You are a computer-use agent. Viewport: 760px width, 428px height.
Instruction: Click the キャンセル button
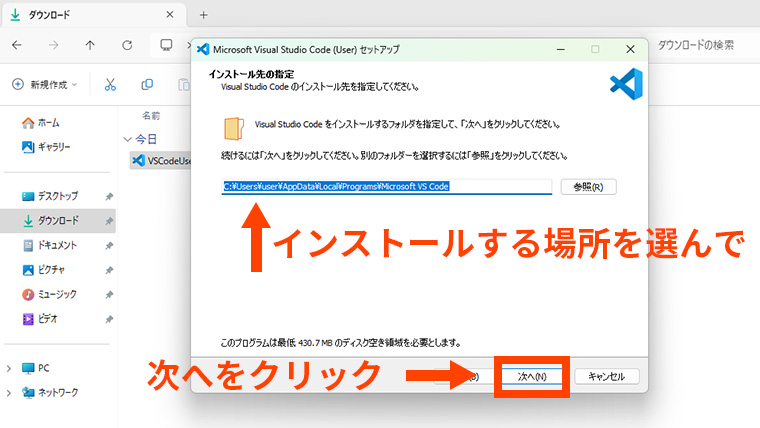(606, 377)
